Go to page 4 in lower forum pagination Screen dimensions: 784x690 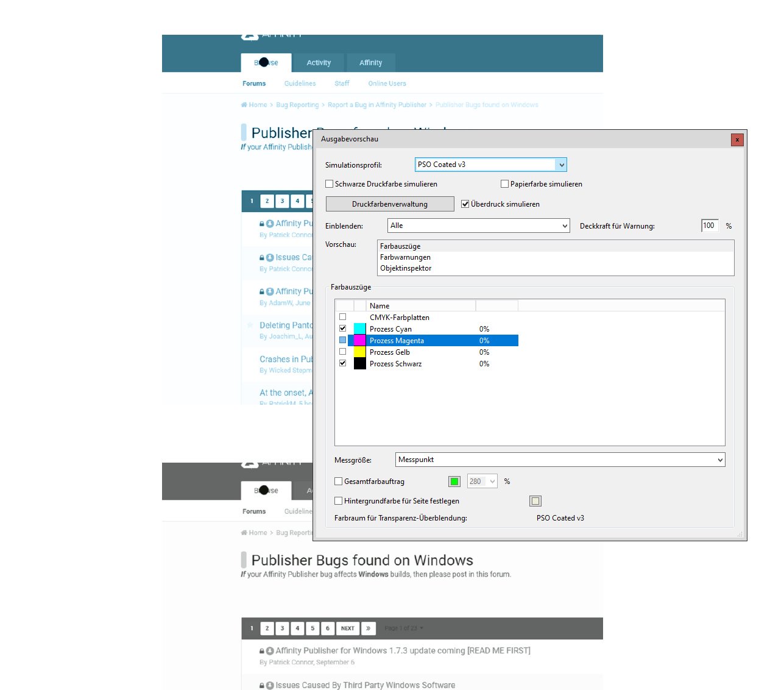click(297, 628)
